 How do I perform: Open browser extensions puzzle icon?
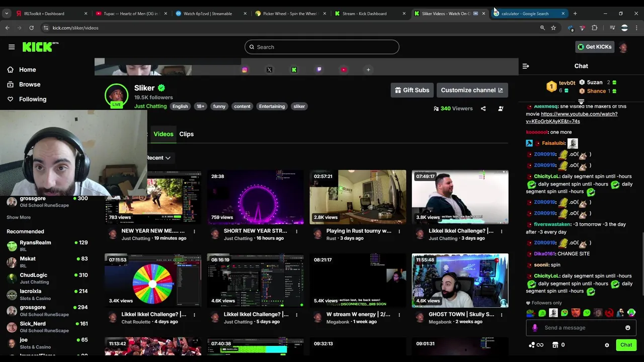tap(595, 28)
